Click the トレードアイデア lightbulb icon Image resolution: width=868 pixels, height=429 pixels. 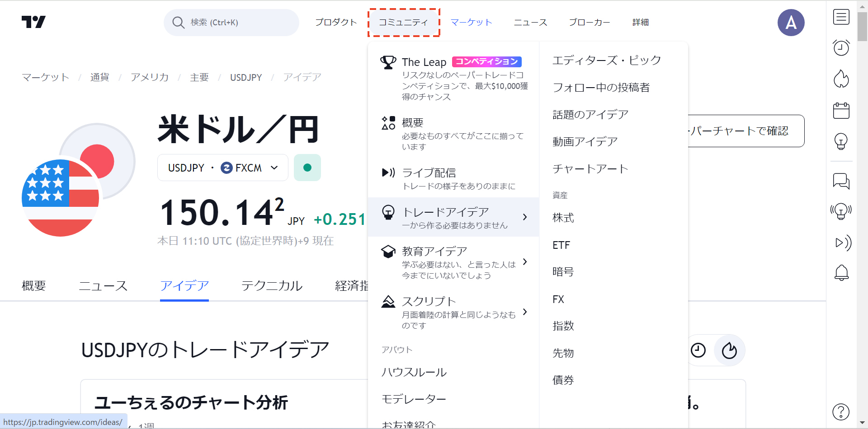388,212
